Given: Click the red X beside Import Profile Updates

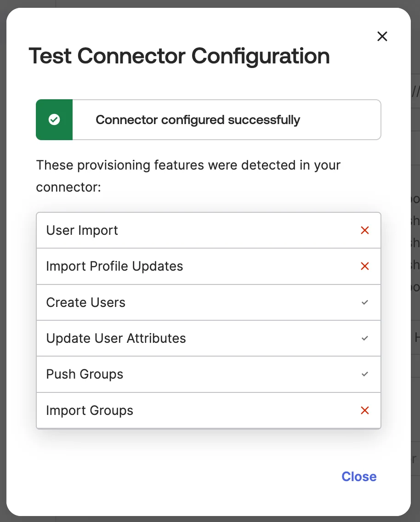Looking at the screenshot, I should pyautogui.click(x=365, y=266).
